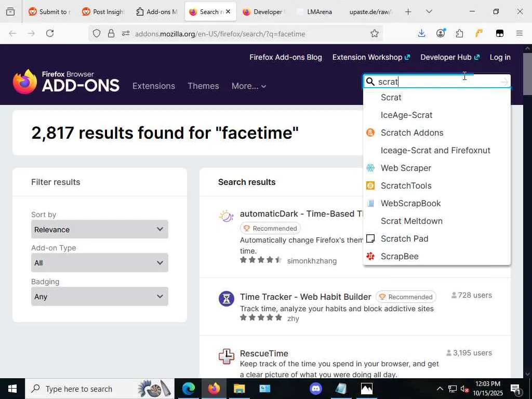Open the Firefox account icon
This screenshot has width=532, height=399.
pos(441,33)
